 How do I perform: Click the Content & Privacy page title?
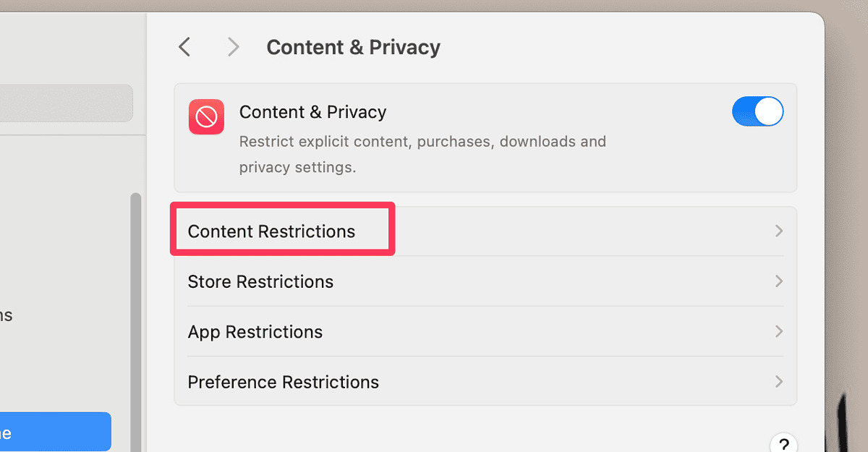click(353, 46)
